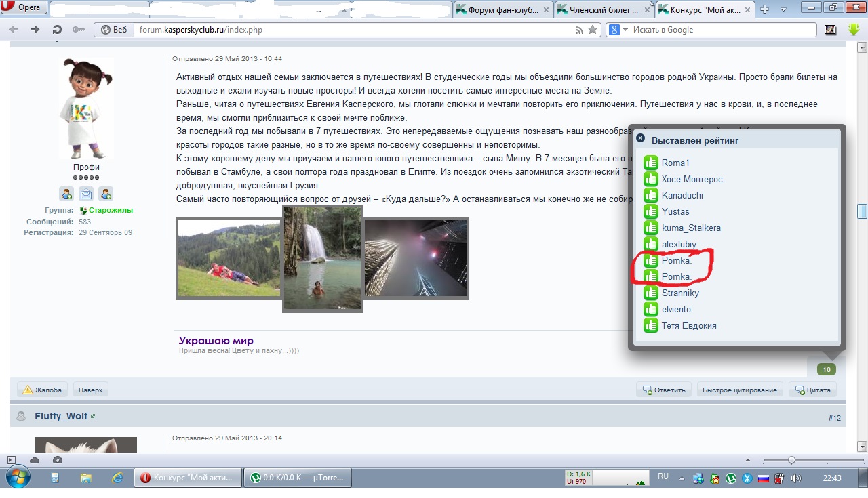The image size is (868, 498).
Task: Click the green rating badge showing 10
Action: click(826, 369)
